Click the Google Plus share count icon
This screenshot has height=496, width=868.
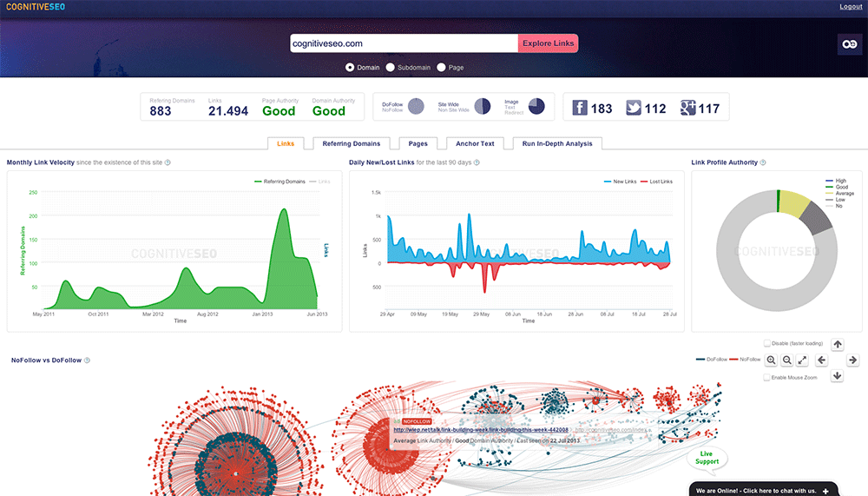(x=687, y=108)
